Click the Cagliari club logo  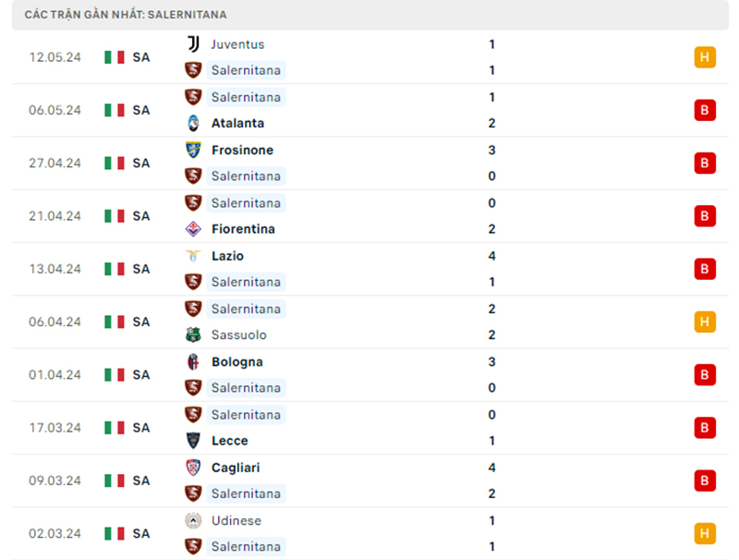click(x=194, y=468)
